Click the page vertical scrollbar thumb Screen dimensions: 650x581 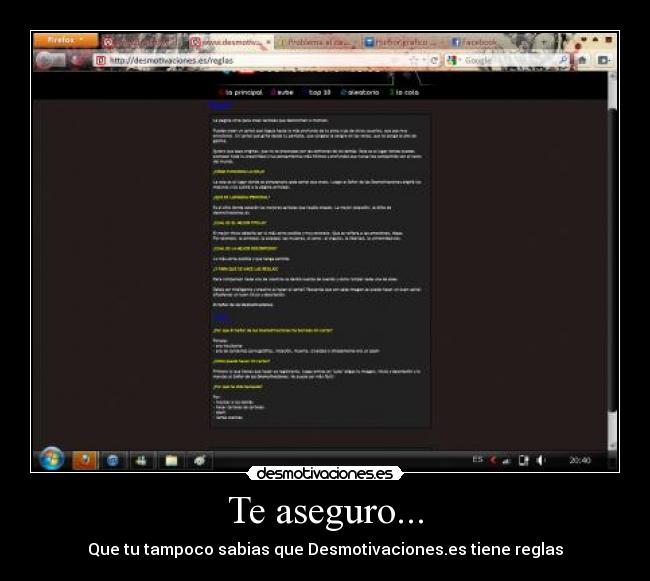612,260
